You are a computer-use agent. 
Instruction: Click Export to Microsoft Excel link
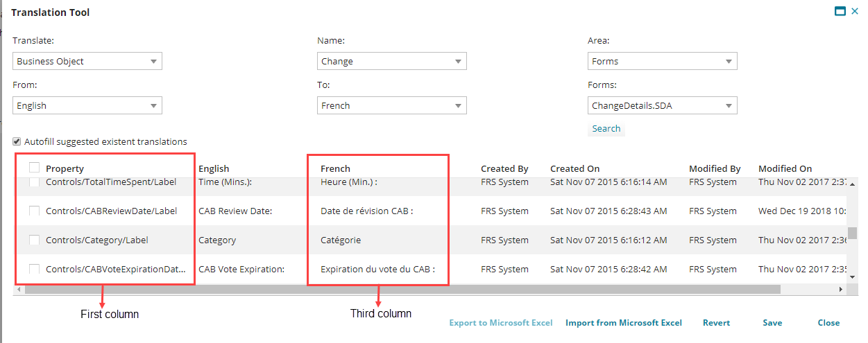pos(500,323)
